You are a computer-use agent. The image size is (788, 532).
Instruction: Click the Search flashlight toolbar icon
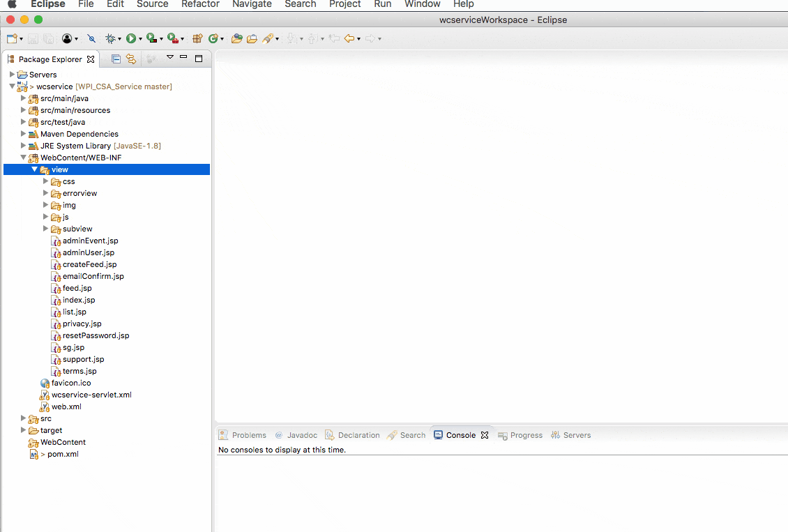pos(267,38)
